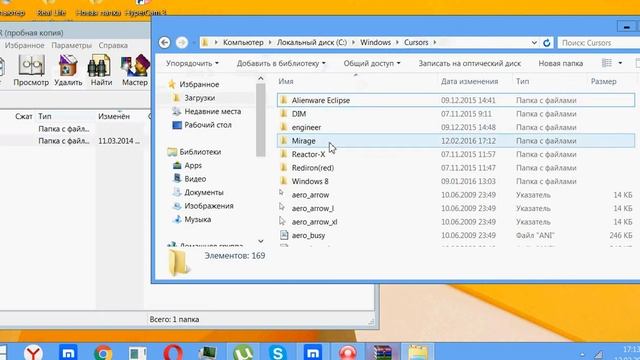Click the Forward arrow in Explorer
The image size is (640, 360).
(x=182, y=42)
